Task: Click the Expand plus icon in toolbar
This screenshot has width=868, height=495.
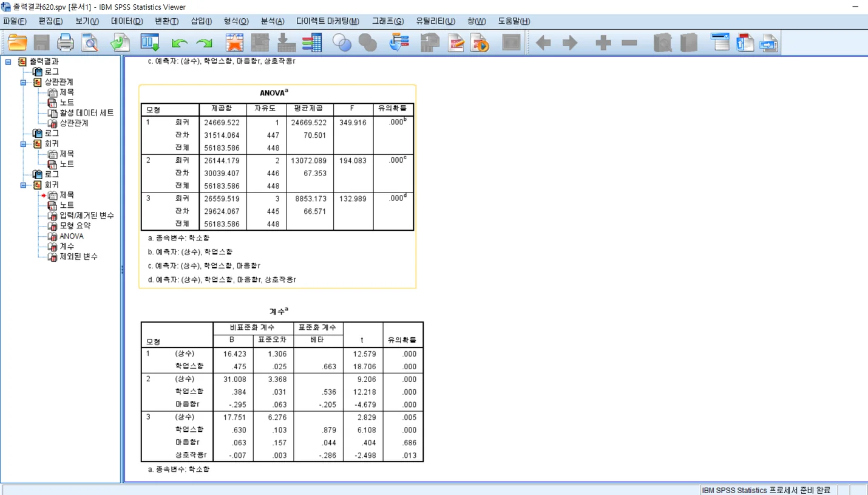Action: pyautogui.click(x=603, y=43)
